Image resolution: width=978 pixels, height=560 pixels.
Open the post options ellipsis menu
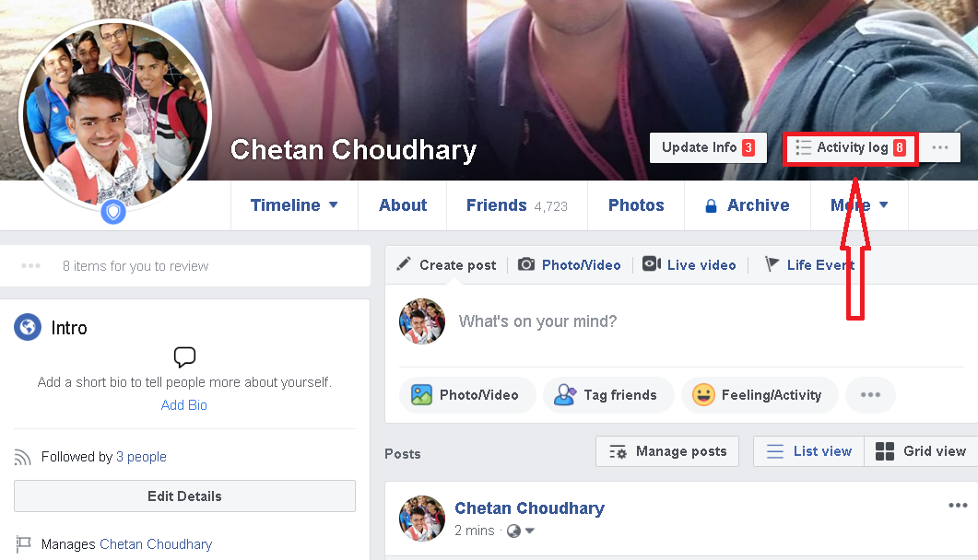pyautogui.click(x=958, y=505)
